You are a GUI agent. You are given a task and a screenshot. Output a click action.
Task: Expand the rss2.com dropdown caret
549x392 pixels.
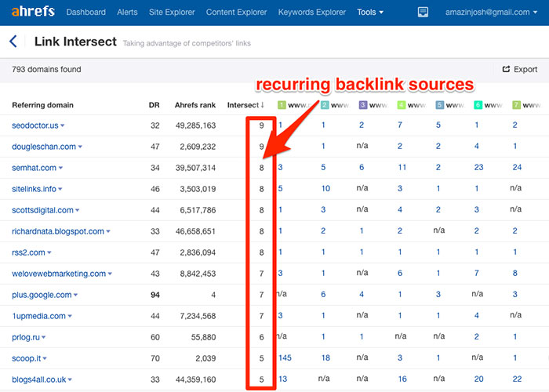tap(49, 252)
